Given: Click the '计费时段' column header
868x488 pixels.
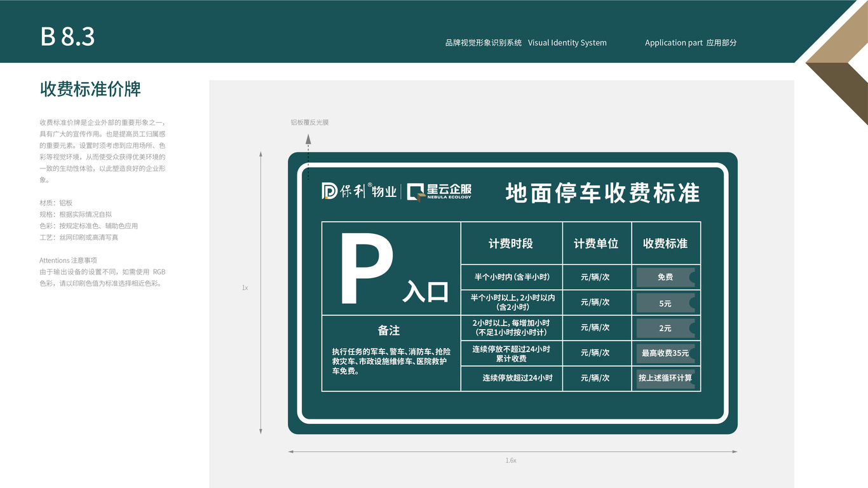Looking at the screenshot, I should tap(511, 243).
